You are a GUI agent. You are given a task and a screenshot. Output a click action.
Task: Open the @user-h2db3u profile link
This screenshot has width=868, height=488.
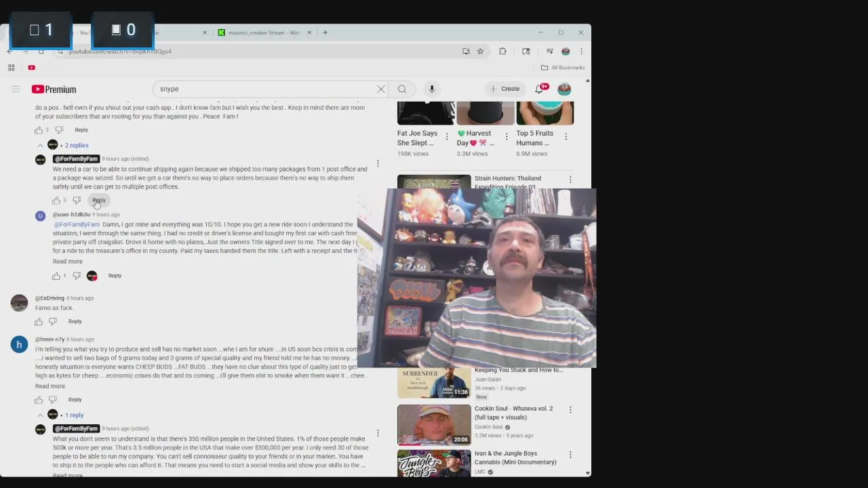[x=71, y=214]
